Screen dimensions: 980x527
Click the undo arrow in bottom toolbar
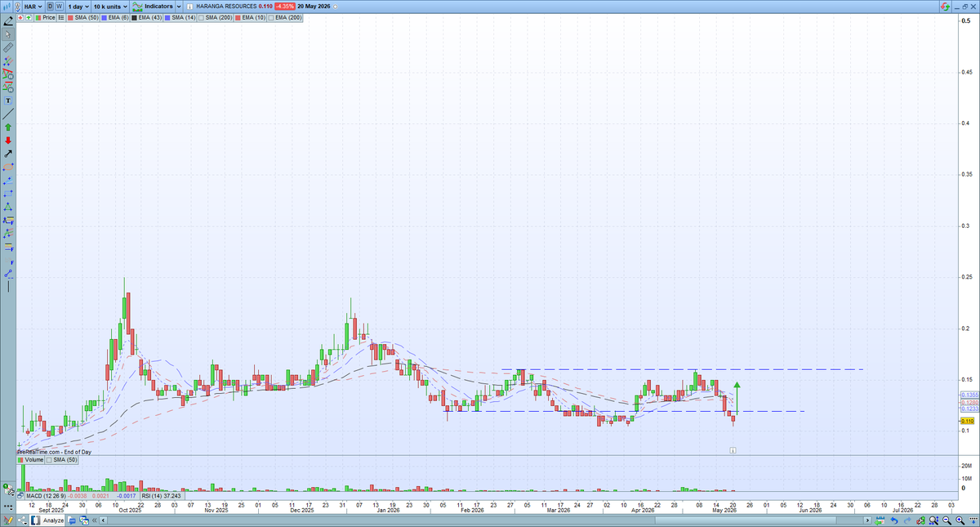894,520
